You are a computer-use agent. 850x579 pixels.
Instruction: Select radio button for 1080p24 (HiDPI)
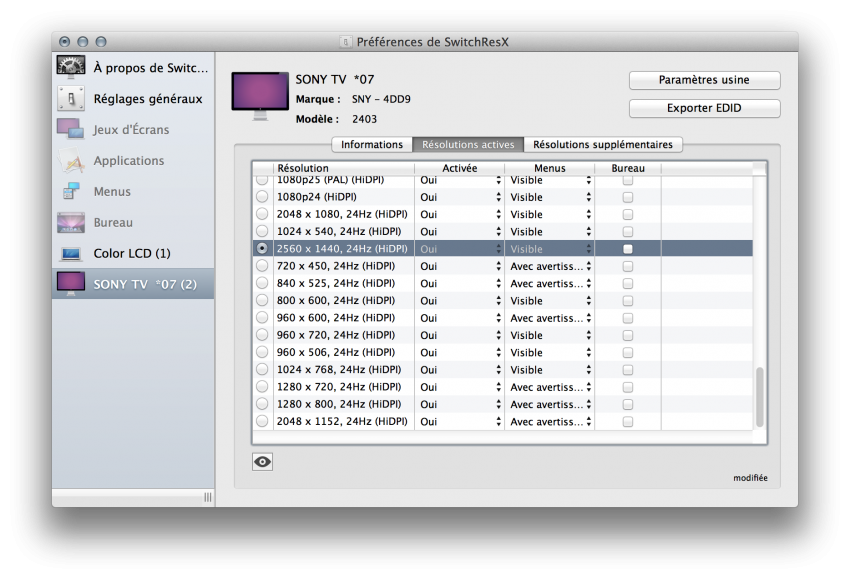coord(262,197)
